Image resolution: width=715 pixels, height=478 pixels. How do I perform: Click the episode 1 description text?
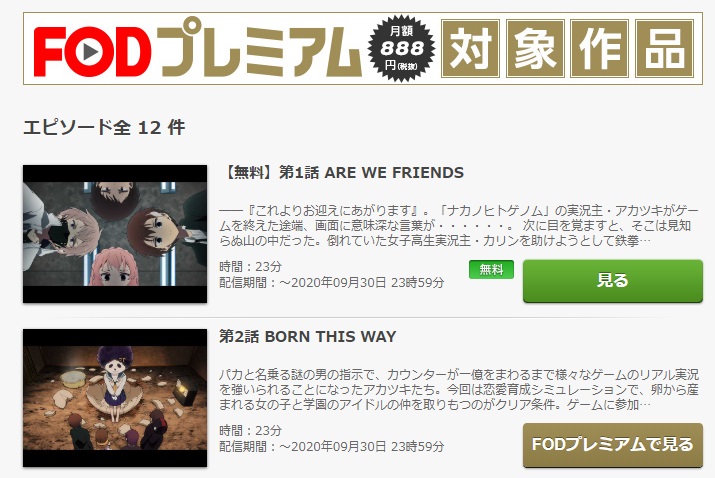(459, 226)
